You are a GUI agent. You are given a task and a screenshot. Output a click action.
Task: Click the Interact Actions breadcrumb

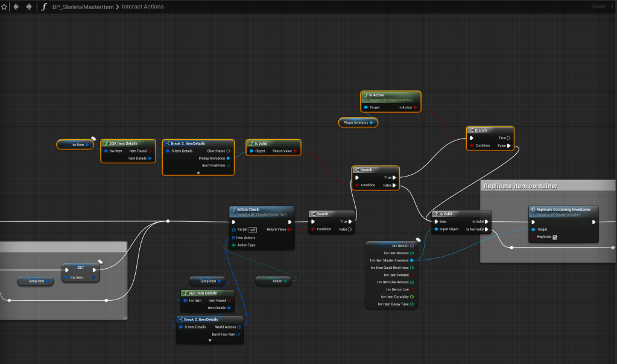pyautogui.click(x=142, y=7)
